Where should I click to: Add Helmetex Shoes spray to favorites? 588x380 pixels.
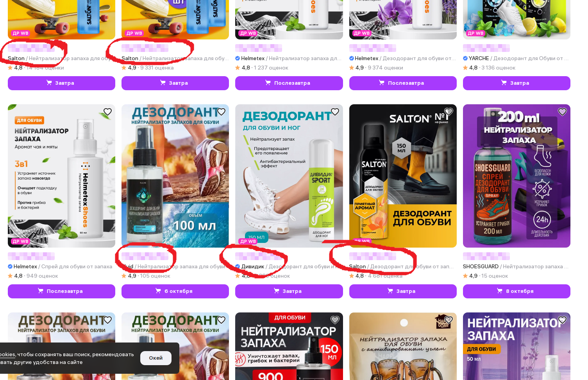pyautogui.click(x=107, y=112)
